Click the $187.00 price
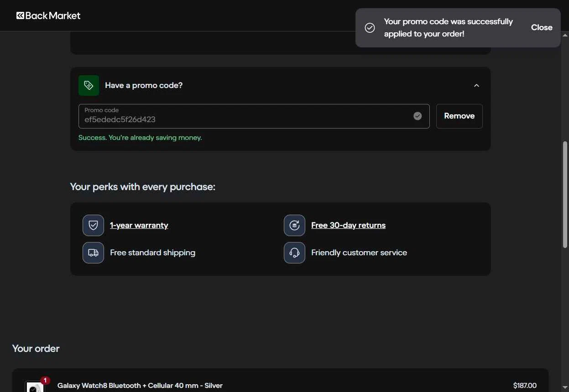The height and width of the screenshot is (392, 569). [525, 386]
